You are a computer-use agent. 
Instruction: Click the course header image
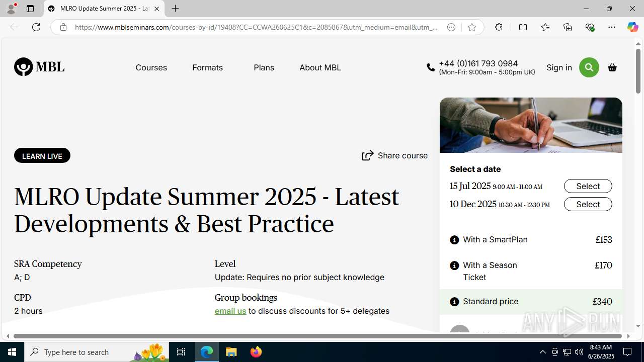(x=531, y=125)
